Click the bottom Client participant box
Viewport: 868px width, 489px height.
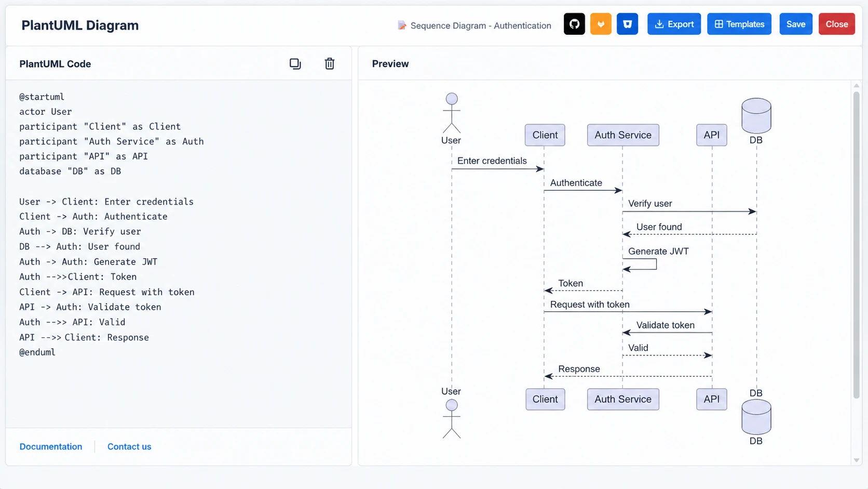[545, 399]
